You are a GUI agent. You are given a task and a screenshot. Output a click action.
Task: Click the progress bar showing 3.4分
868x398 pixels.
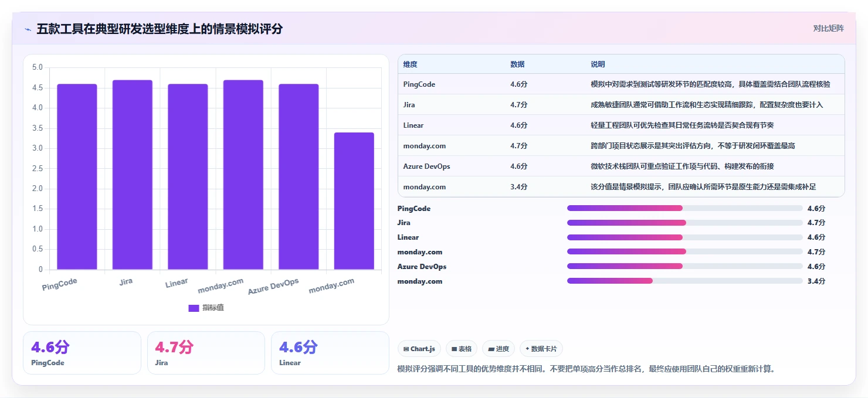click(684, 281)
